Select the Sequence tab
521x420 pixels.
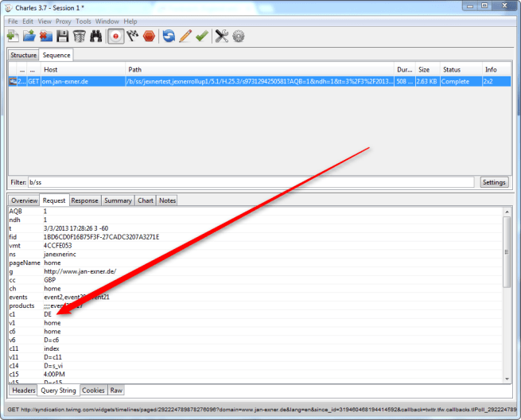(x=56, y=55)
